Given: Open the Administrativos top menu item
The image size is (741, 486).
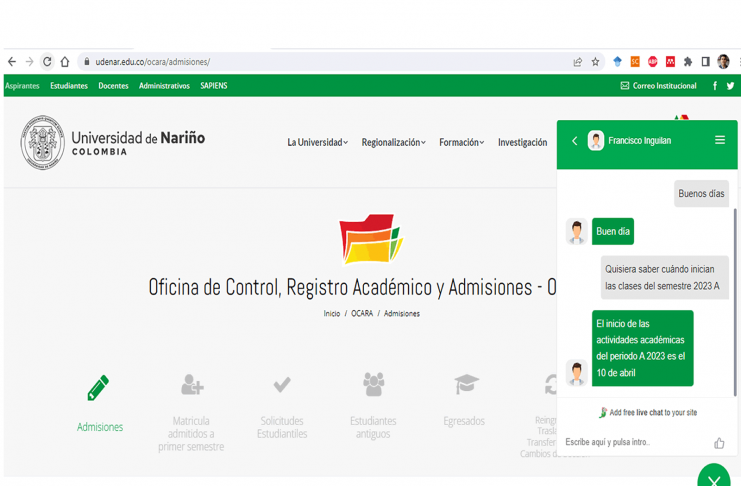Looking at the screenshot, I should click(164, 86).
